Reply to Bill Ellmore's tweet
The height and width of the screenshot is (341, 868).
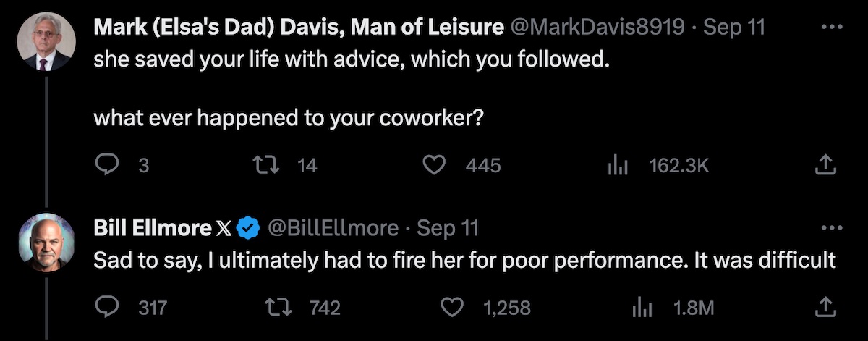[108, 308]
